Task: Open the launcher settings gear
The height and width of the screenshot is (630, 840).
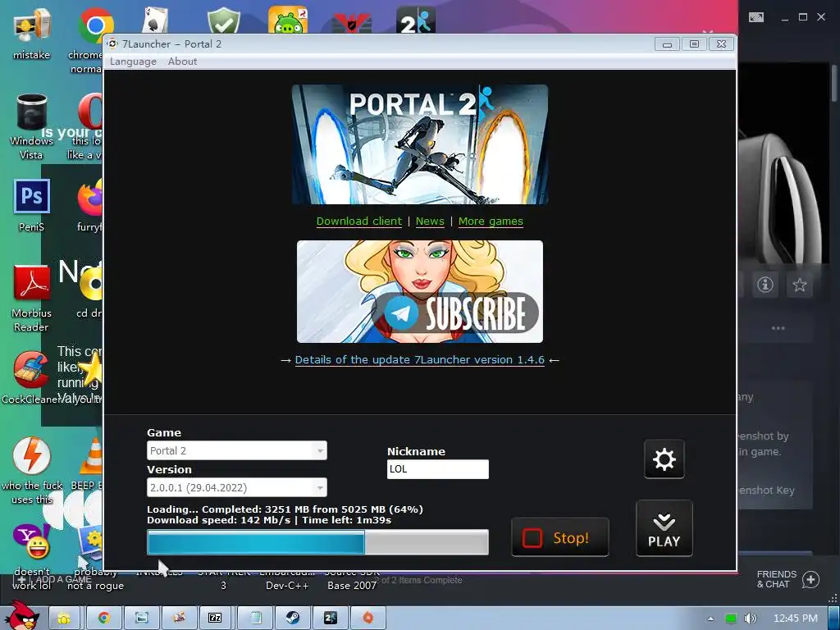Action: pos(664,459)
